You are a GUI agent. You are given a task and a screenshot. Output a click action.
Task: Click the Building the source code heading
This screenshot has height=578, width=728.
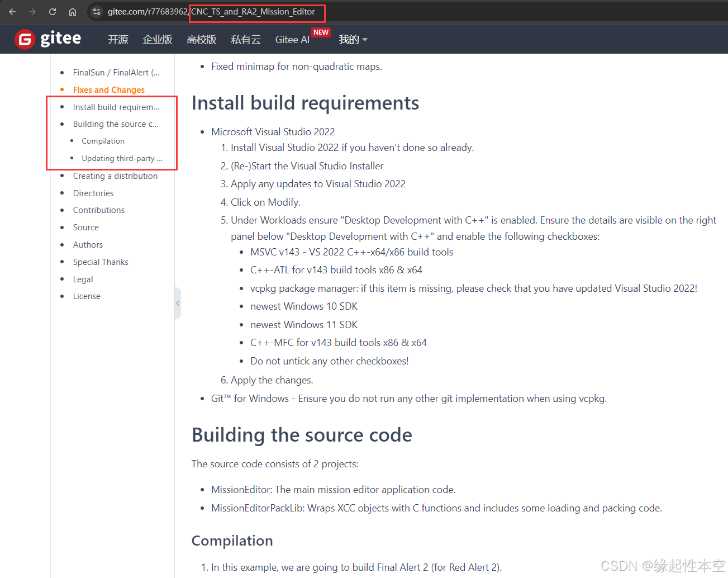[302, 435]
